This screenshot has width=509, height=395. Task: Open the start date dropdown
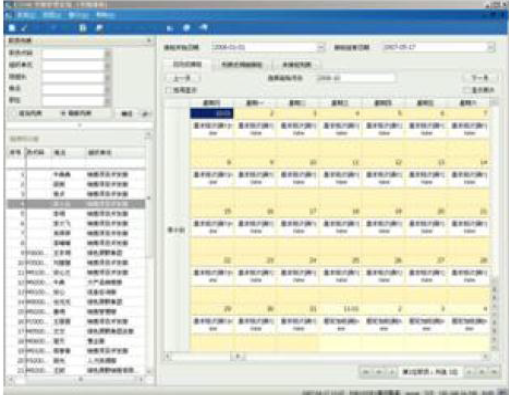320,47
